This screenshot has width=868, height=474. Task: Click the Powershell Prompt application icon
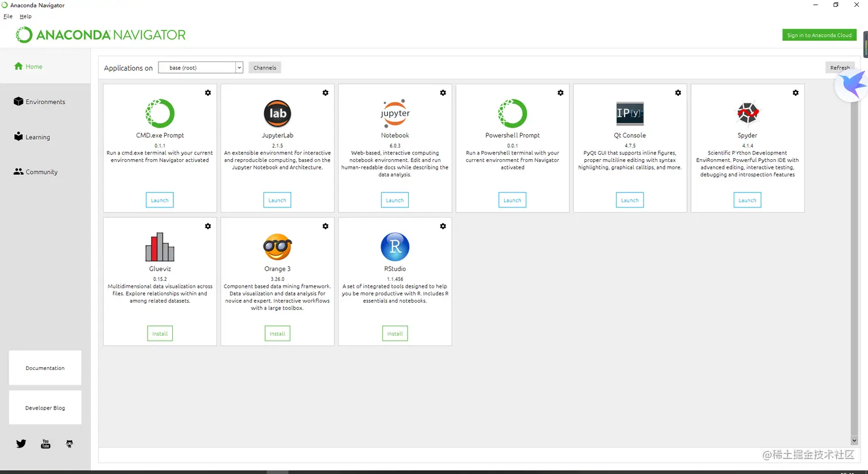[x=513, y=113]
